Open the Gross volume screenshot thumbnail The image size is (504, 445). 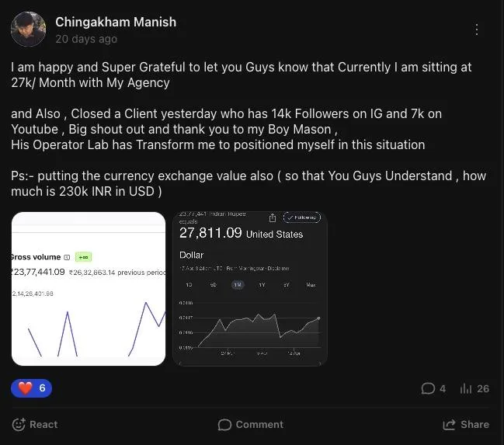89,289
